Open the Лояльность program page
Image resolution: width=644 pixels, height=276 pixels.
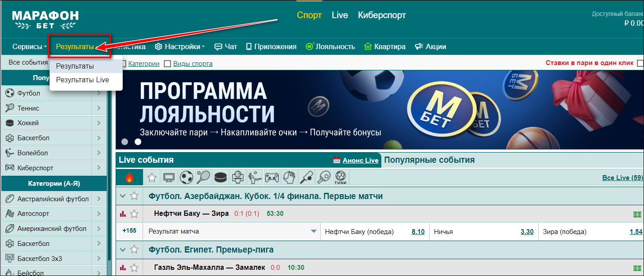(330, 46)
